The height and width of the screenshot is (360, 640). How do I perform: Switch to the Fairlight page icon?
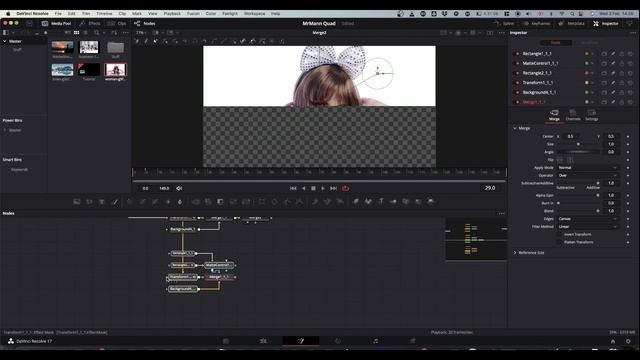click(x=376, y=341)
